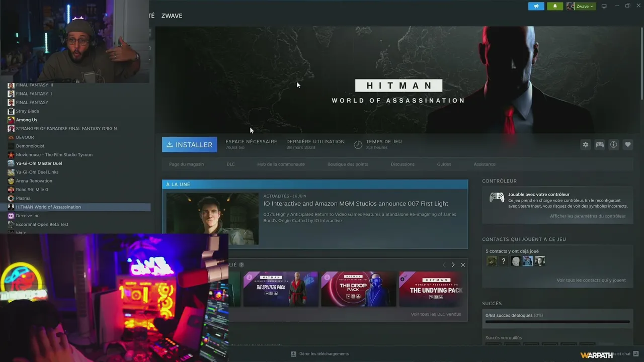Click the Deceive Inc. purple game icon
This screenshot has width=644, height=362.
(x=11, y=216)
